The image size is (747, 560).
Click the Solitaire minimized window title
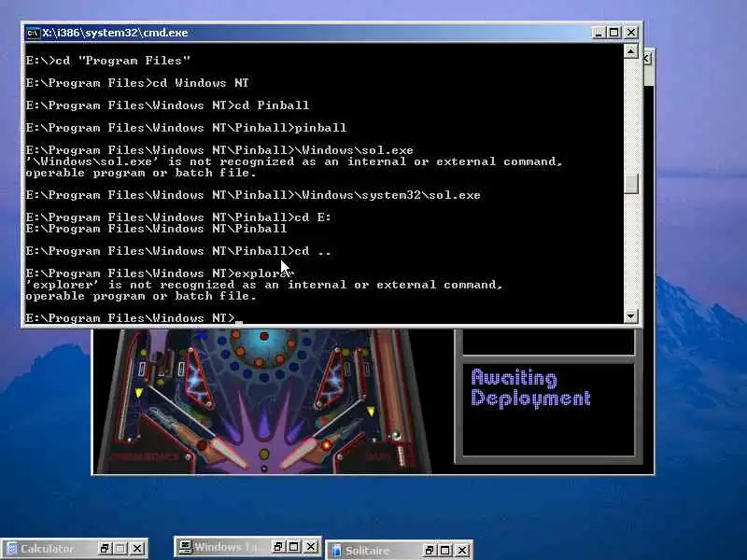coord(367,551)
